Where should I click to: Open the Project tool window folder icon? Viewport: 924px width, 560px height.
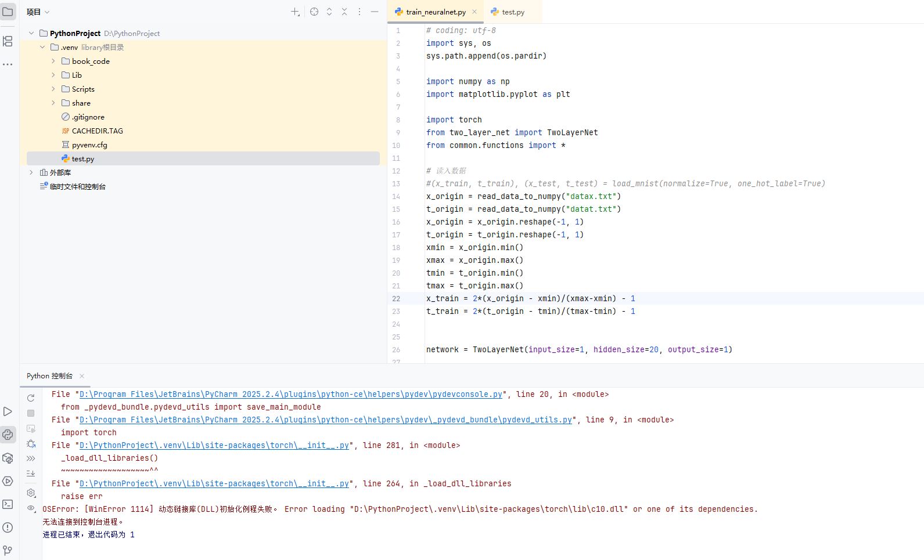point(8,12)
